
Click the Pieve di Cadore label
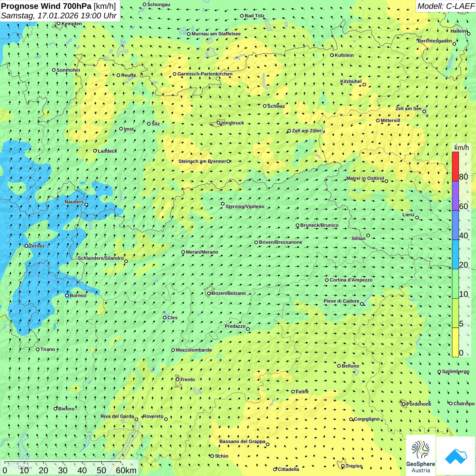tap(341, 301)
